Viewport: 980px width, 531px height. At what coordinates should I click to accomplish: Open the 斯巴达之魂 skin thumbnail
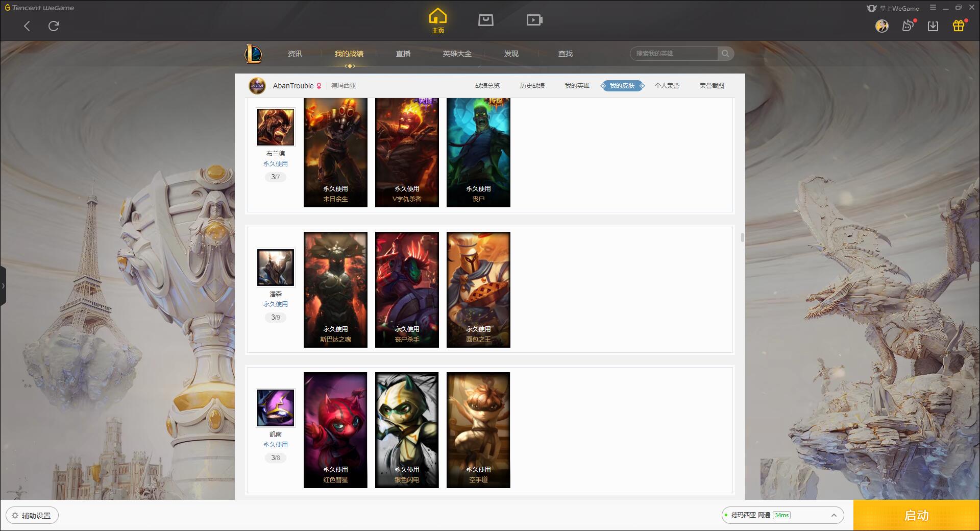(x=335, y=289)
